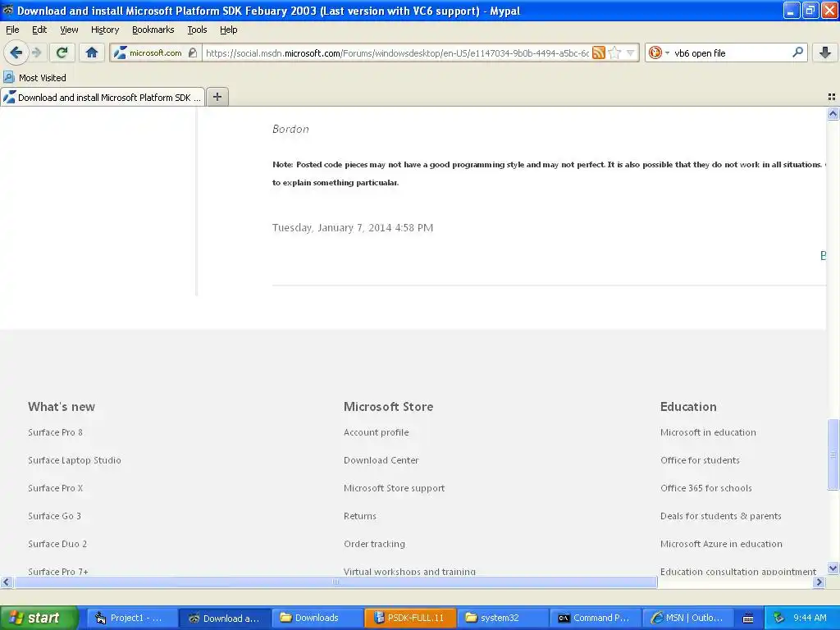
Task: Open the Downloads arrow button
Action: [x=825, y=52]
